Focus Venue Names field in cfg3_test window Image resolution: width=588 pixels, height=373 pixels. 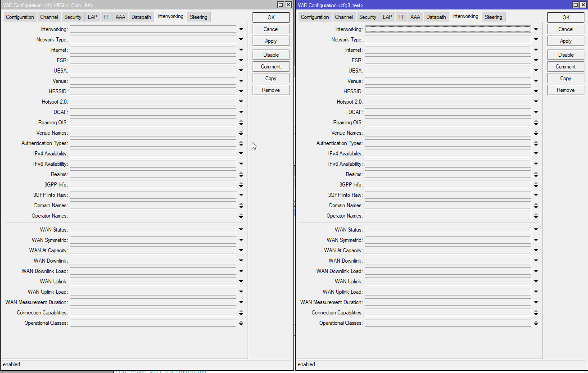(x=448, y=133)
